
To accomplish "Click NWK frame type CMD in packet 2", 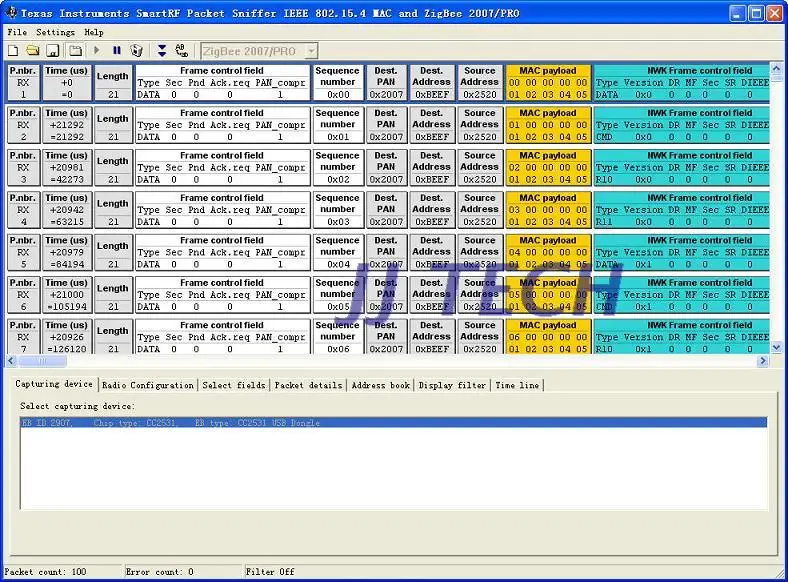I will pyautogui.click(x=604, y=137).
